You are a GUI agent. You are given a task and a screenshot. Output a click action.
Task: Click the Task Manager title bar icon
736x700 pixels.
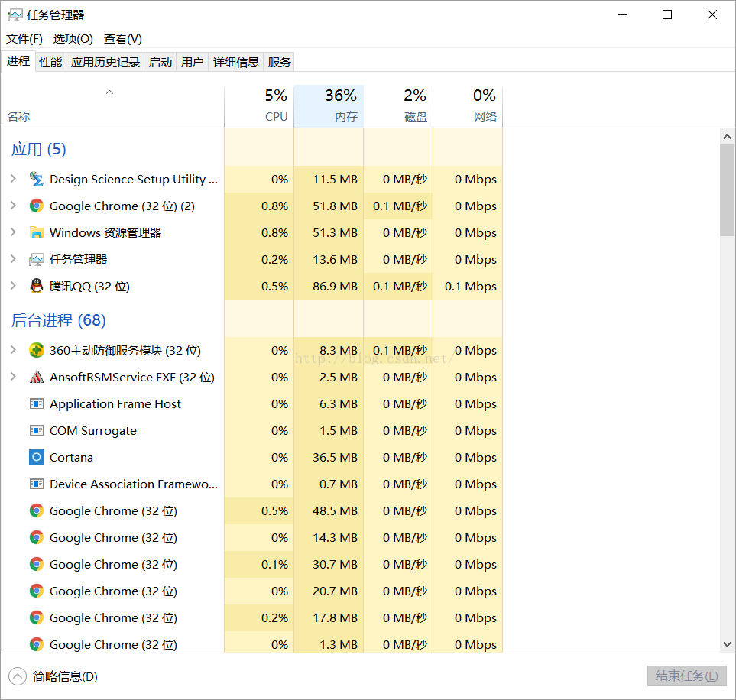pyautogui.click(x=15, y=15)
